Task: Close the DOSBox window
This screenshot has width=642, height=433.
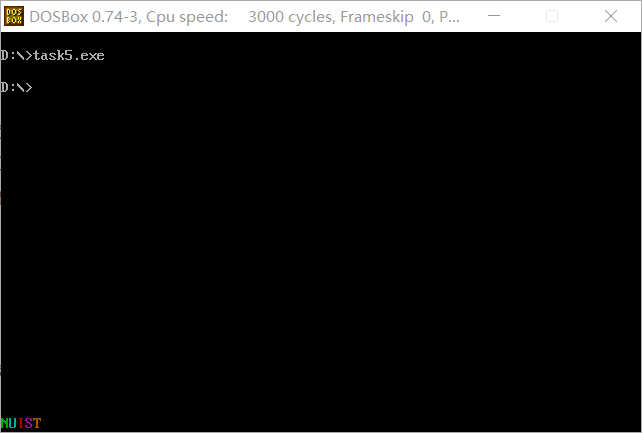Action: coord(610,16)
